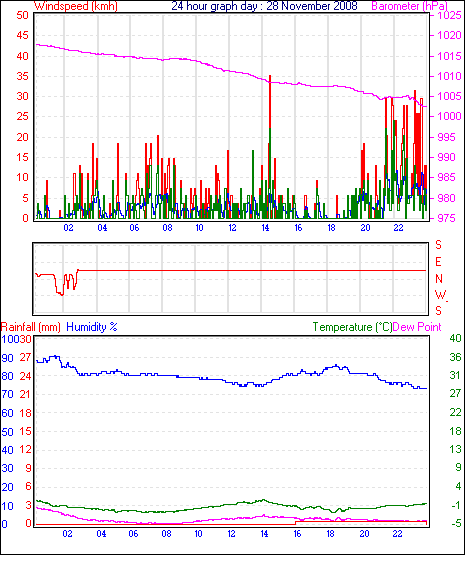Click the 40 temperature scale value

(455, 338)
